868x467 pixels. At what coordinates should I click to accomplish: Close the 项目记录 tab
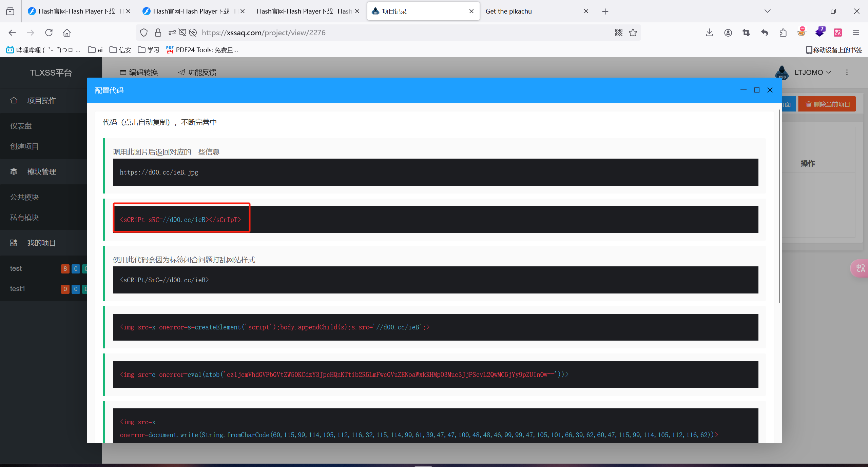click(x=471, y=11)
